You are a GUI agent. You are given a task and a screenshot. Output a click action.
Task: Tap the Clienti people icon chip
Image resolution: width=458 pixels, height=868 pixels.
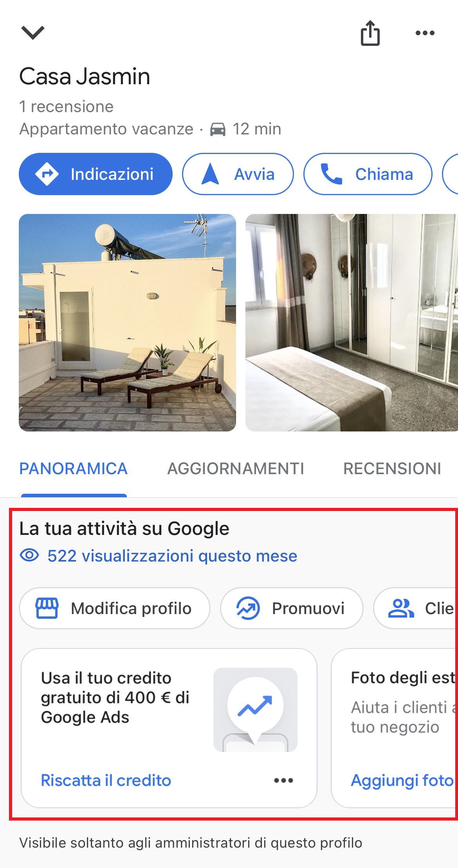(416, 608)
